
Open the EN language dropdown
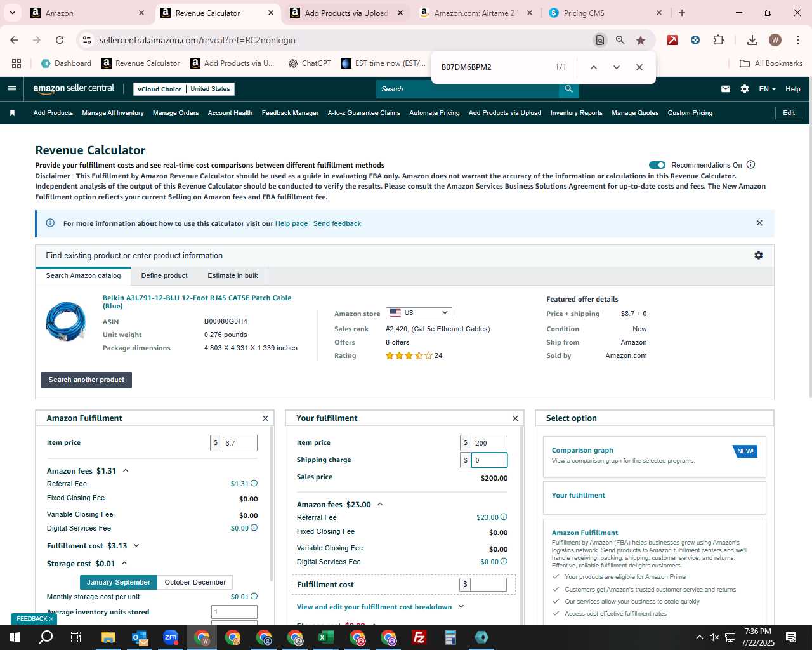tap(767, 89)
